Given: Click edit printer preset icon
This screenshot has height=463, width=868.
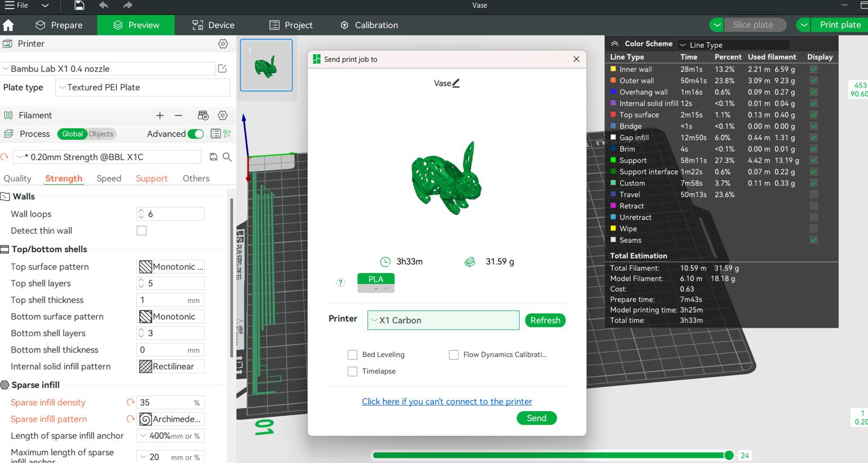Looking at the screenshot, I should 223,69.
